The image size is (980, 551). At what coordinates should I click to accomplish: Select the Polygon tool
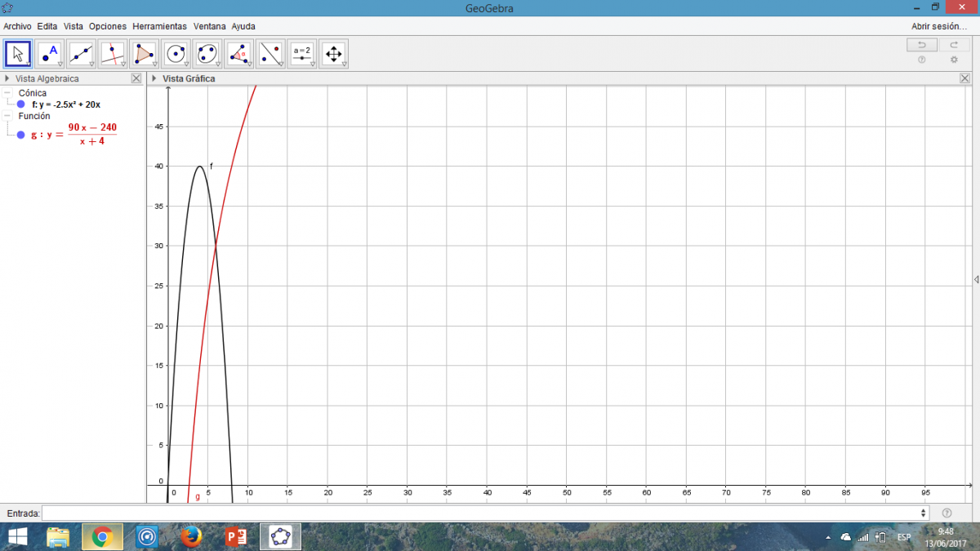pyautogui.click(x=144, y=54)
